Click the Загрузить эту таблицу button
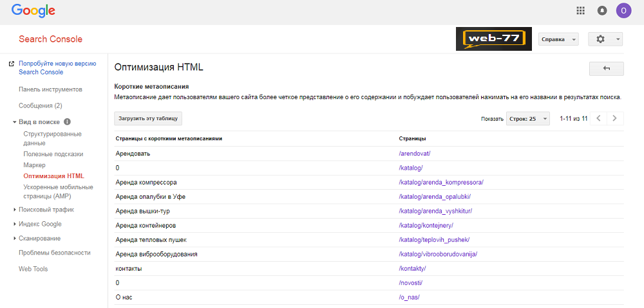This screenshot has height=308, width=644. [148, 118]
